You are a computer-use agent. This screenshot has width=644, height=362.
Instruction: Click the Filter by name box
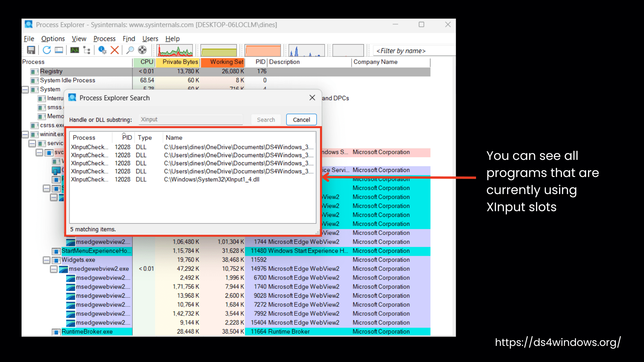pos(414,51)
